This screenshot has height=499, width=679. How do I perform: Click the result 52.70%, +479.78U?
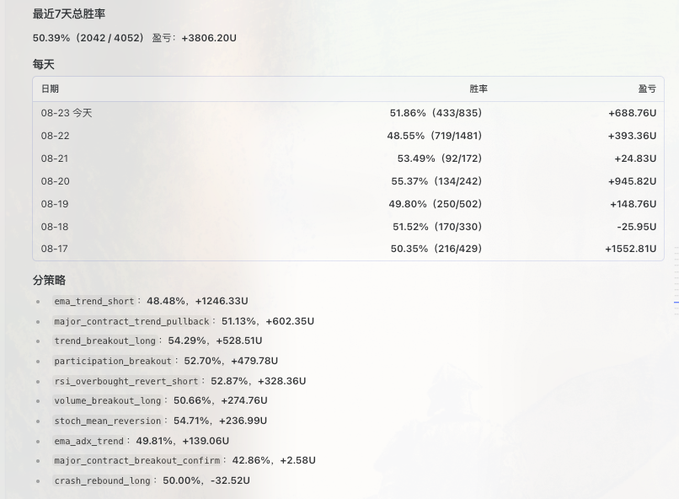(x=231, y=361)
